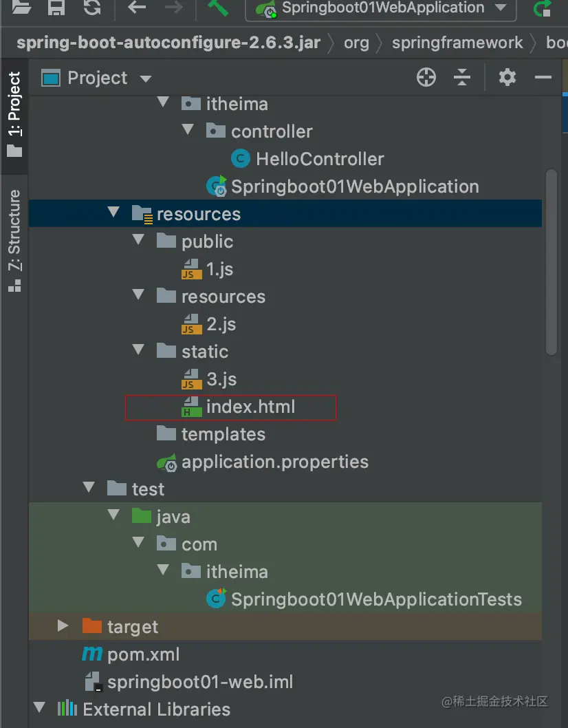Expand the target folder
The image size is (568, 728).
coord(63,625)
